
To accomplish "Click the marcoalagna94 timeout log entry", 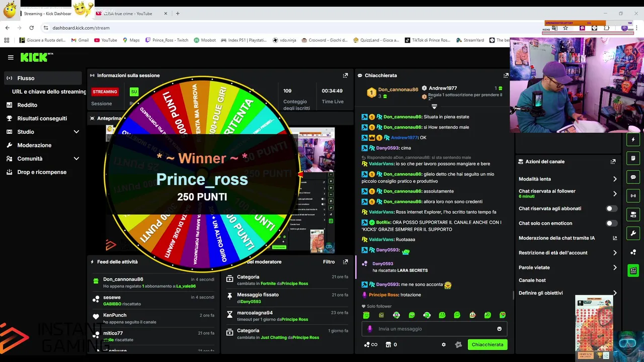I will [x=286, y=316].
